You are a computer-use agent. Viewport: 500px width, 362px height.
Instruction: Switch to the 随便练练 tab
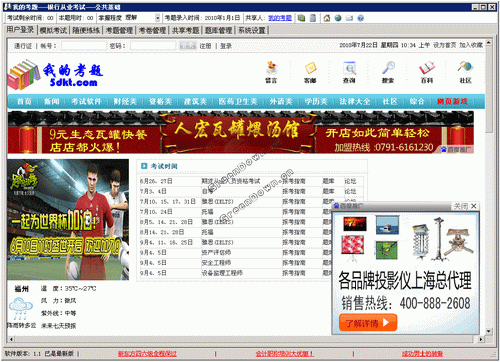(86, 30)
